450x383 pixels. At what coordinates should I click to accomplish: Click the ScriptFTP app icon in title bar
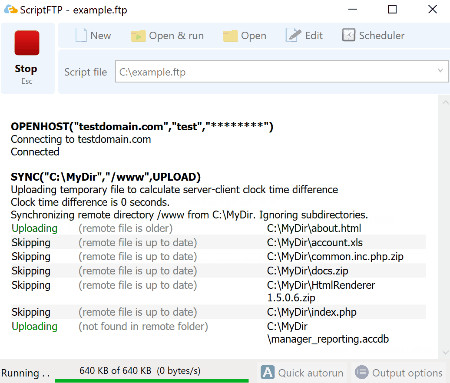[10, 9]
